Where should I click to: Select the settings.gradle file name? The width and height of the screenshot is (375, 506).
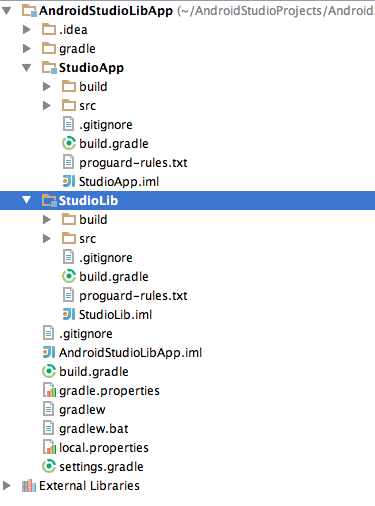pos(101,467)
